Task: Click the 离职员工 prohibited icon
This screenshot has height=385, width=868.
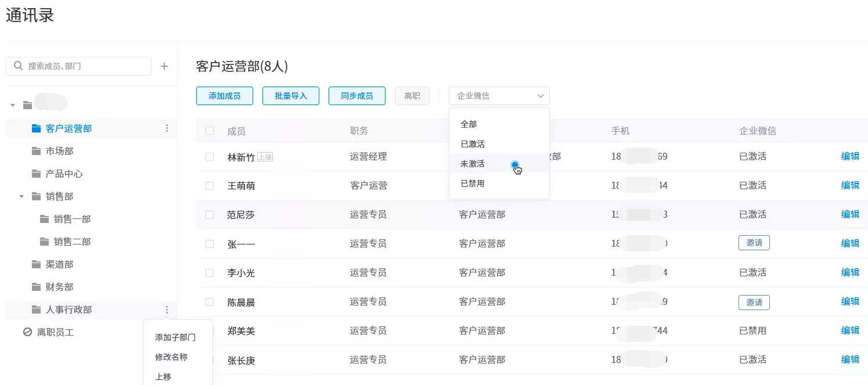Action: click(27, 333)
